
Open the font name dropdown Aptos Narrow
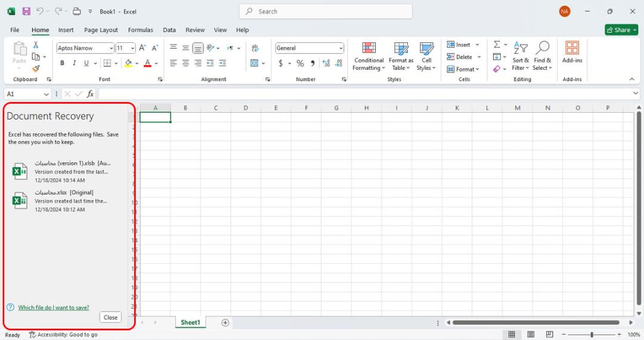(111, 48)
